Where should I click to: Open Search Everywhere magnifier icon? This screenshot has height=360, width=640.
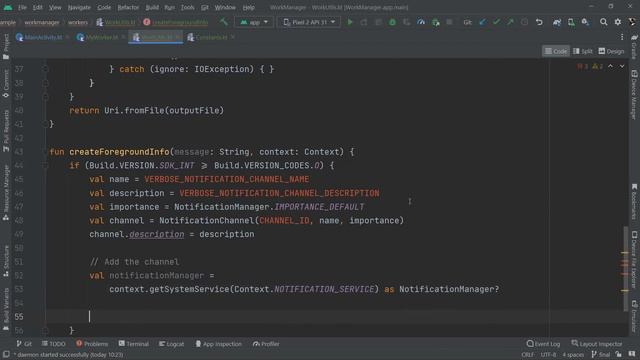tap(603, 22)
